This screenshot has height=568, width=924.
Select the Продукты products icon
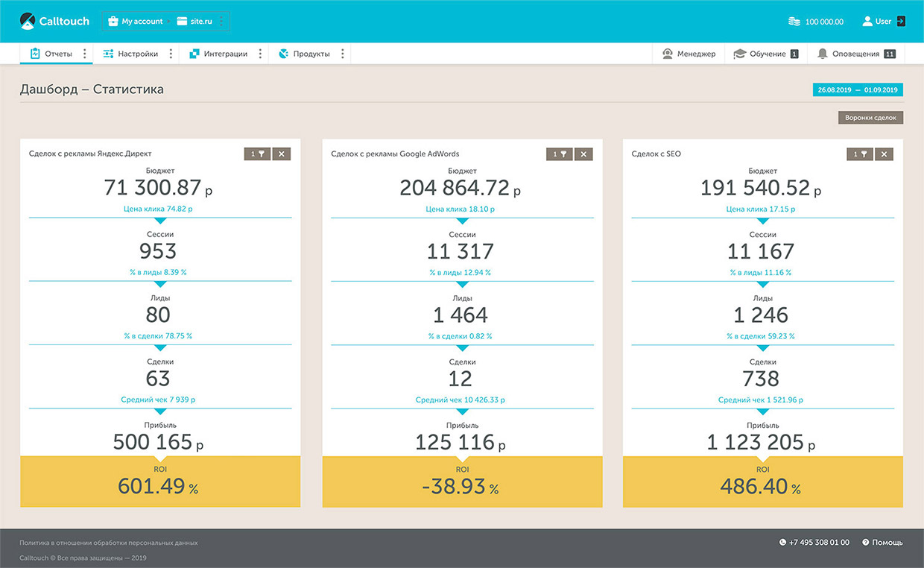282,53
